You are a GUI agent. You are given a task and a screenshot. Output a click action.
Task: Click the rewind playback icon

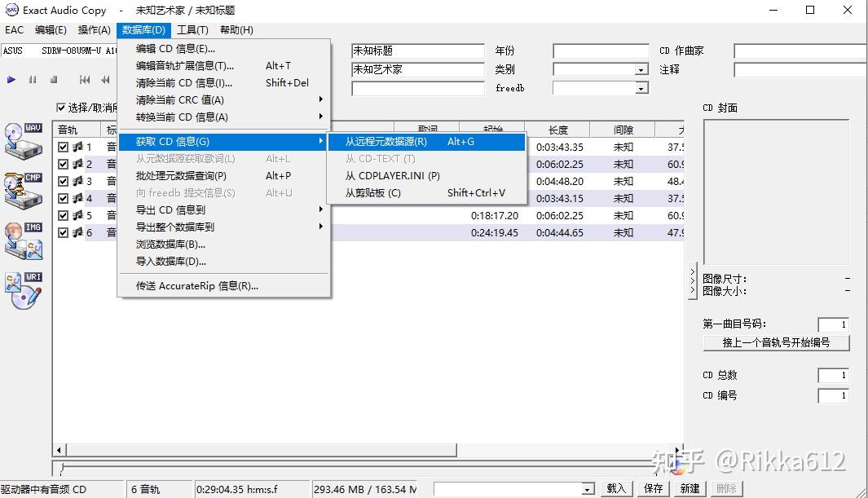click(x=105, y=79)
